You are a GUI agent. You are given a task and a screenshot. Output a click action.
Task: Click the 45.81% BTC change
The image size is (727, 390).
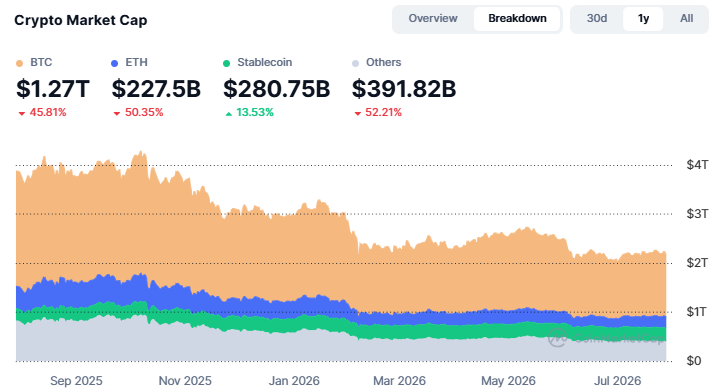[x=48, y=112]
